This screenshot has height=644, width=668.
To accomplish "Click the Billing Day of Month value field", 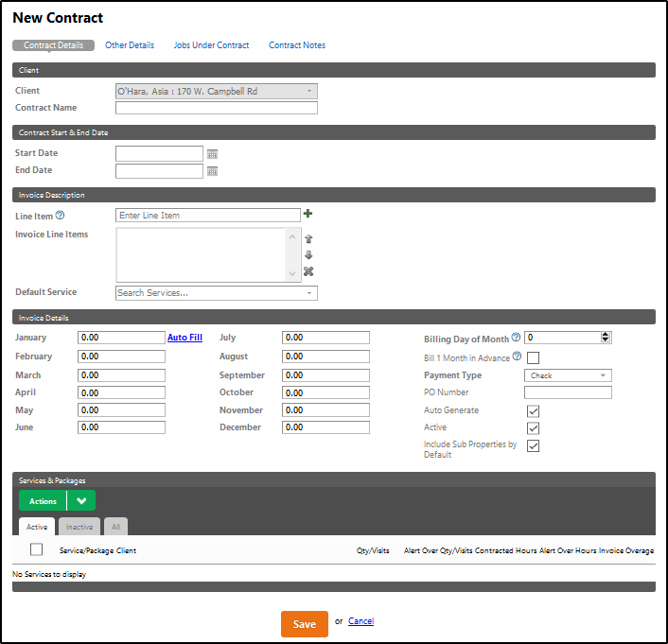I will point(562,338).
